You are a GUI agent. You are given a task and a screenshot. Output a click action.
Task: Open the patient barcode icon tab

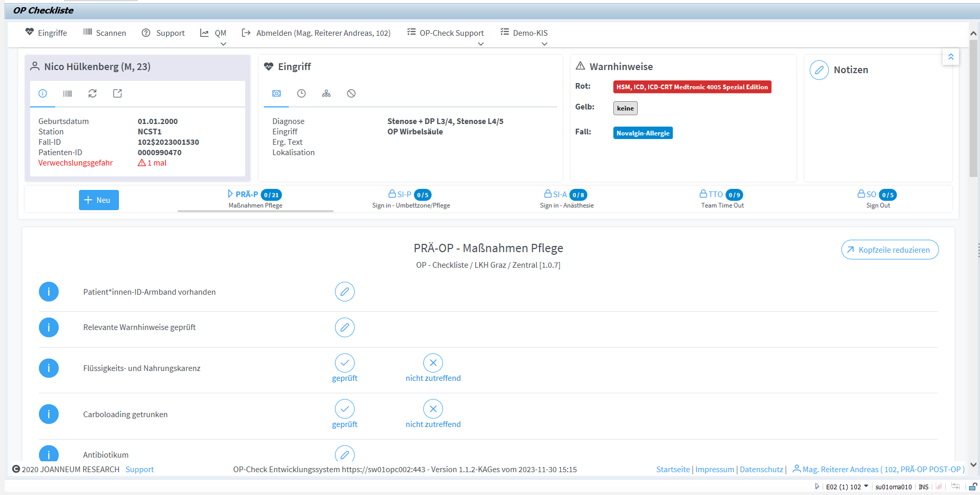[68, 93]
